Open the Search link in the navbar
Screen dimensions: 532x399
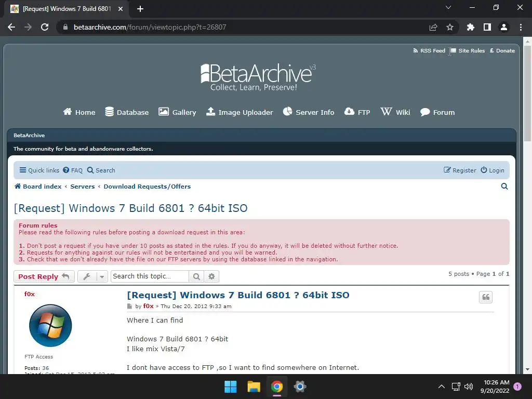point(101,170)
